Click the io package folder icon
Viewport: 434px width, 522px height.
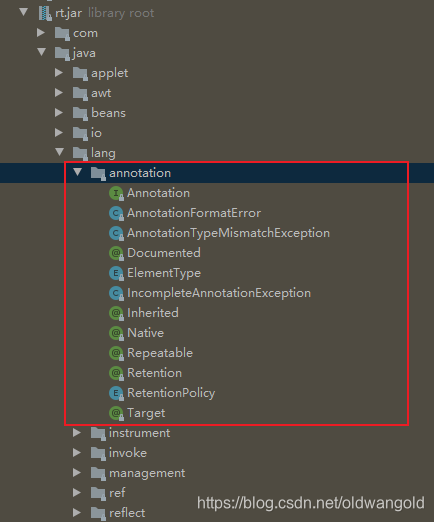[x=80, y=133]
